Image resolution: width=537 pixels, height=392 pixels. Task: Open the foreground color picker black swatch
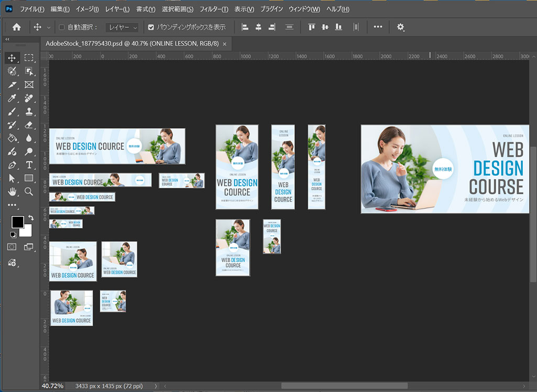(17, 222)
